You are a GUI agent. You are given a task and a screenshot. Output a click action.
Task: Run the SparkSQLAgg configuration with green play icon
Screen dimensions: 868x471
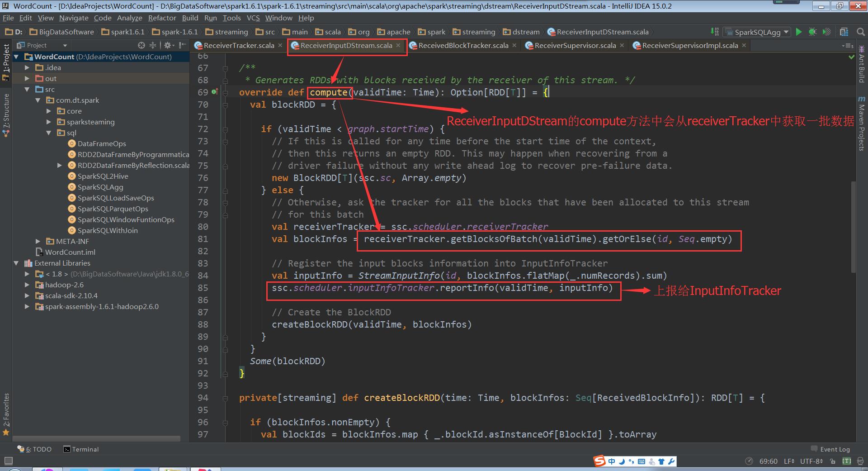click(799, 32)
